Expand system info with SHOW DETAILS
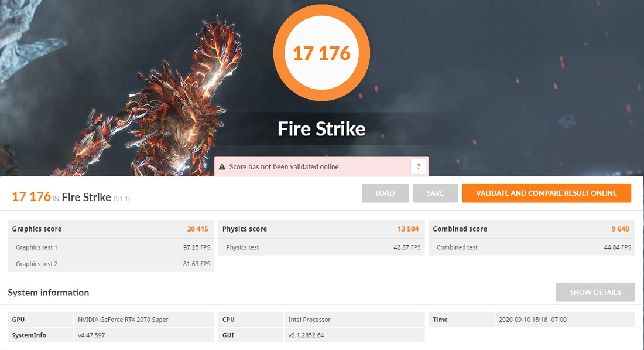This screenshot has width=644, height=350. pos(595,292)
